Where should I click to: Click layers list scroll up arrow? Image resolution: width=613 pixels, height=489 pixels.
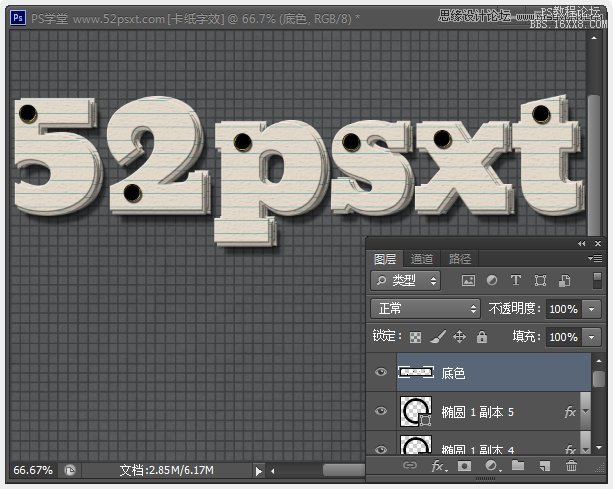click(599, 361)
